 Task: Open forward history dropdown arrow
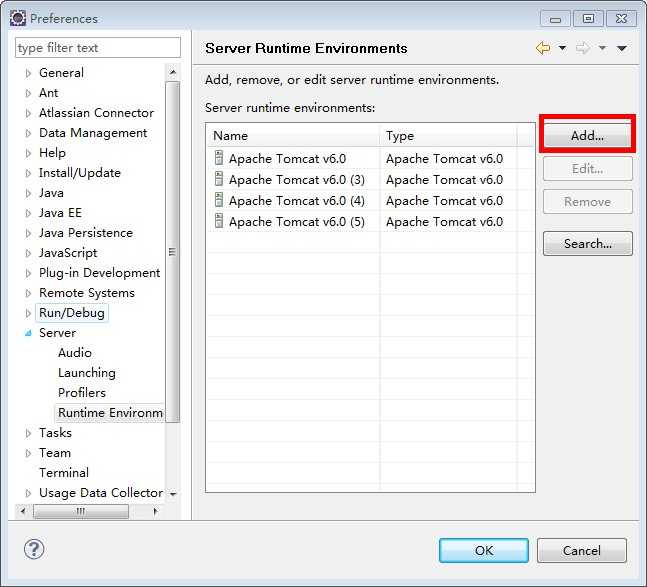click(602, 48)
